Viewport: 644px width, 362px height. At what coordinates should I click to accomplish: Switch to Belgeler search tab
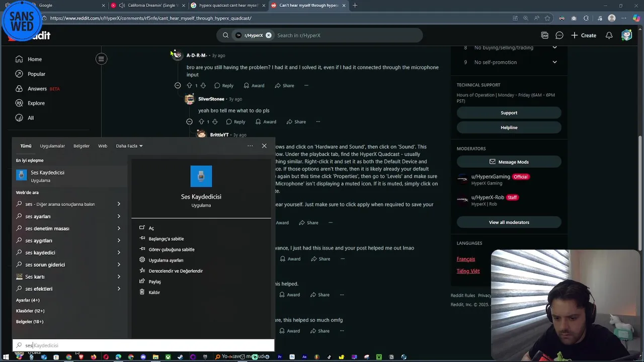click(82, 146)
